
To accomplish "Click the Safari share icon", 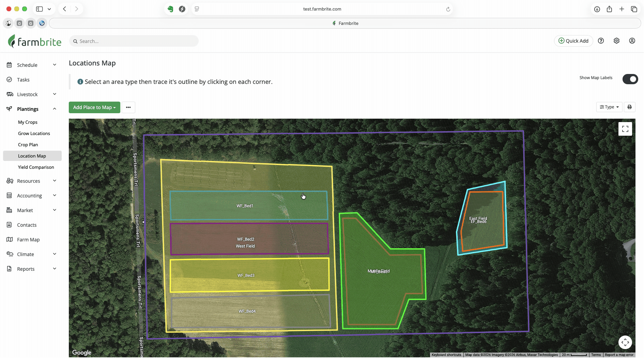I will [x=609, y=9].
